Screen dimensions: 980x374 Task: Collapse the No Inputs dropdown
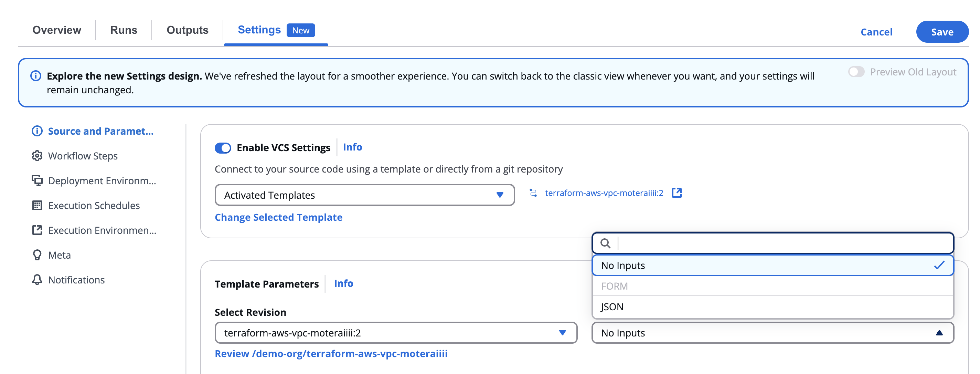(x=772, y=332)
